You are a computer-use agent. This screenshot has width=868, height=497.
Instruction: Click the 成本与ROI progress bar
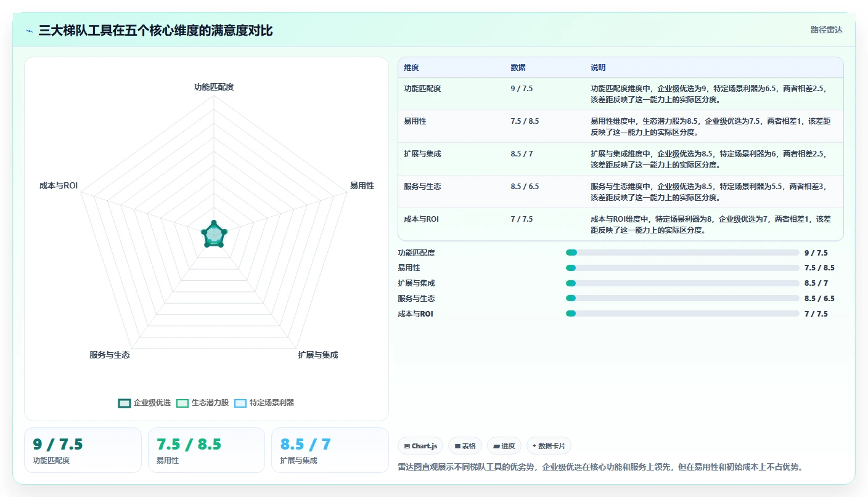coord(682,313)
